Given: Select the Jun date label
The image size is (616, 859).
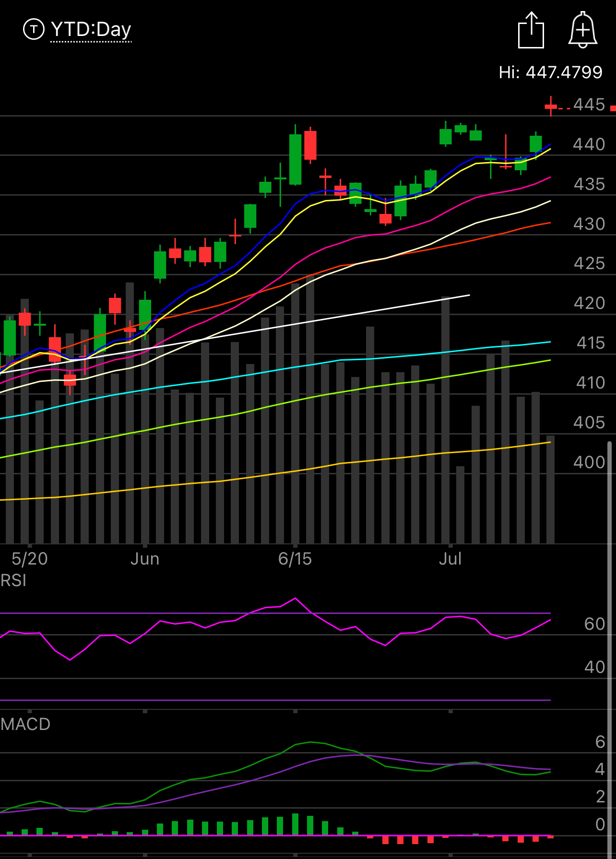Looking at the screenshot, I should pos(145,559).
